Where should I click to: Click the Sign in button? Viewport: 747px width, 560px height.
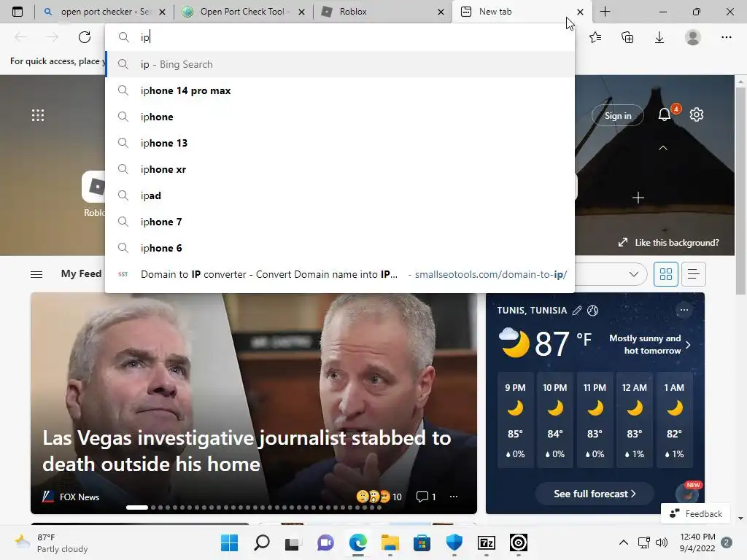[617, 116]
